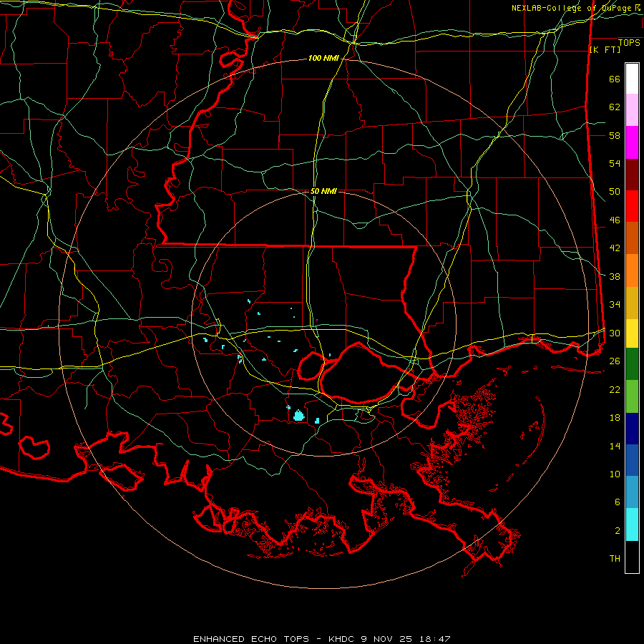Screen dimensions: 644x644
Task: Click the 100 NMI range ring label
Action: point(323,59)
